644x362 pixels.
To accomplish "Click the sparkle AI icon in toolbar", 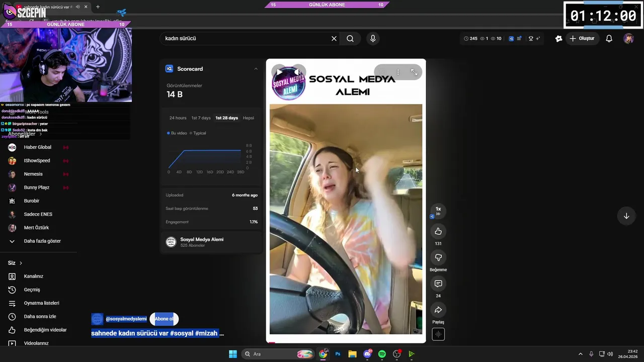I will [x=538, y=38].
